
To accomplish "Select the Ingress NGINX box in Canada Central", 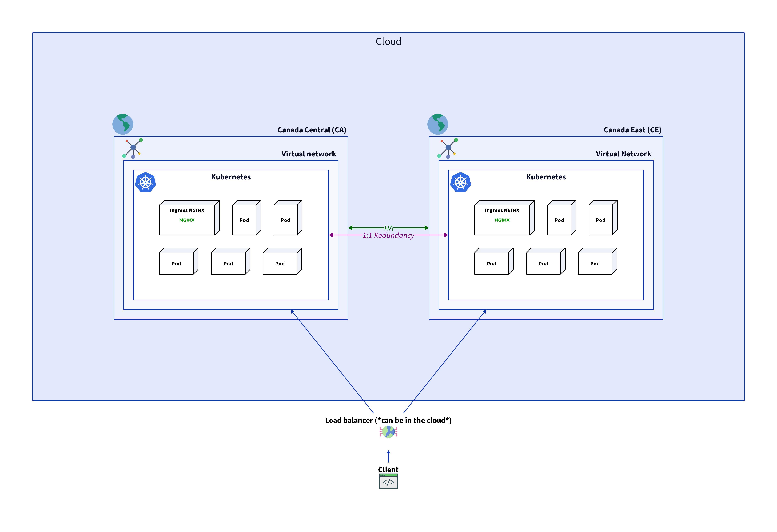I will coord(189,217).
